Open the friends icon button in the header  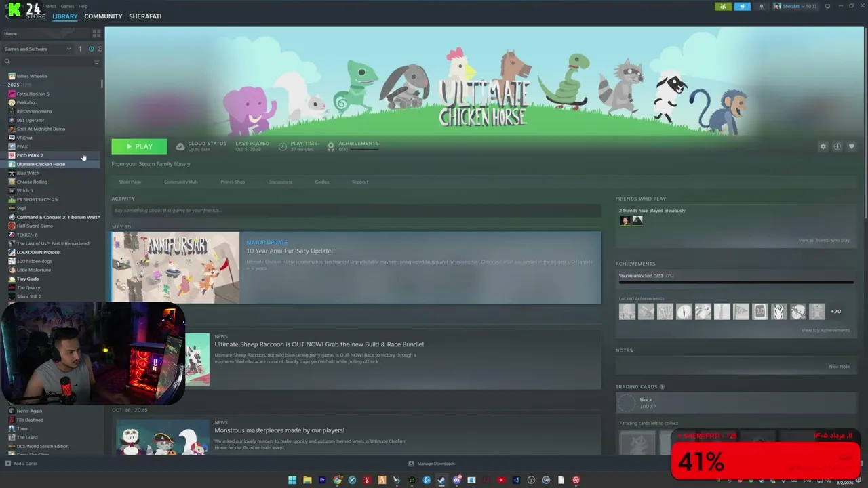point(723,7)
